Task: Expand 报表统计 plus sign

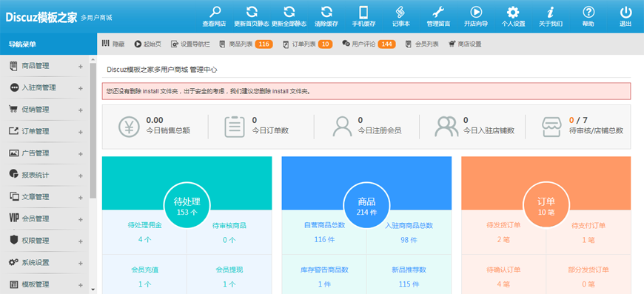Action: [81, 176]
